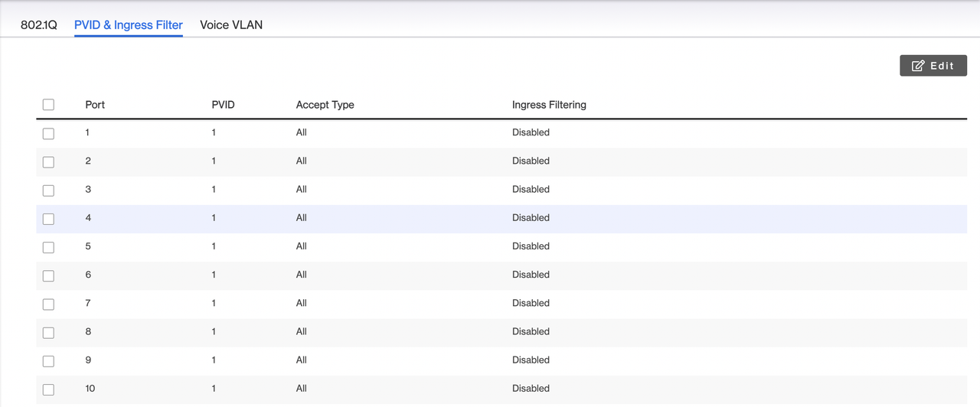The image size is (980, 407).
Task: Enable the checkbox for port 4
Action: (x=48, y=219)
